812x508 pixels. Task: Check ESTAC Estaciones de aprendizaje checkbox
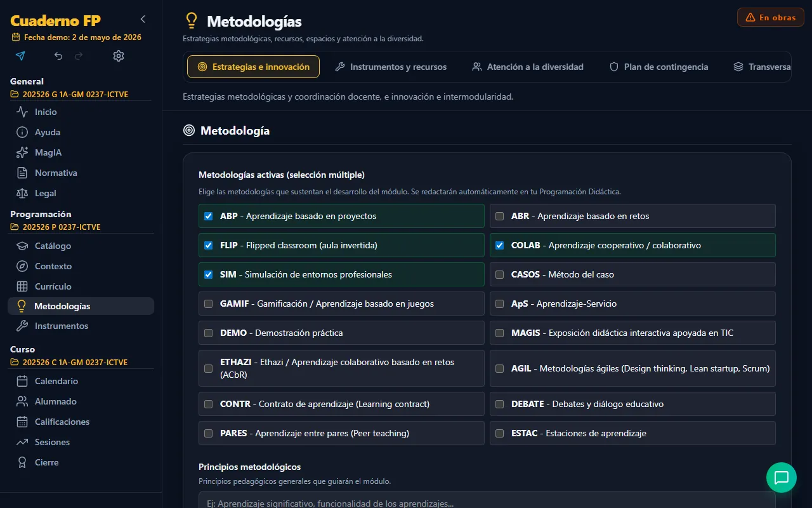click(x=499, y=433)
